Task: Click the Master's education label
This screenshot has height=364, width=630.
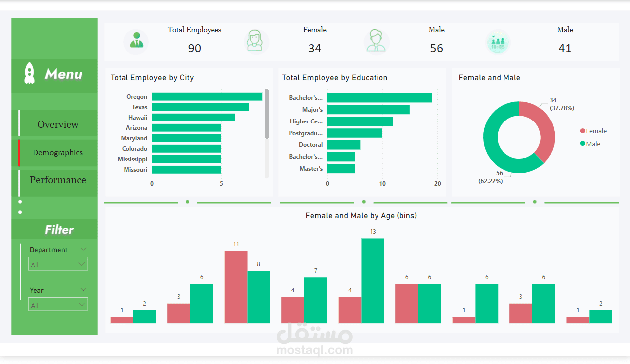Action: tap(311, 169)
